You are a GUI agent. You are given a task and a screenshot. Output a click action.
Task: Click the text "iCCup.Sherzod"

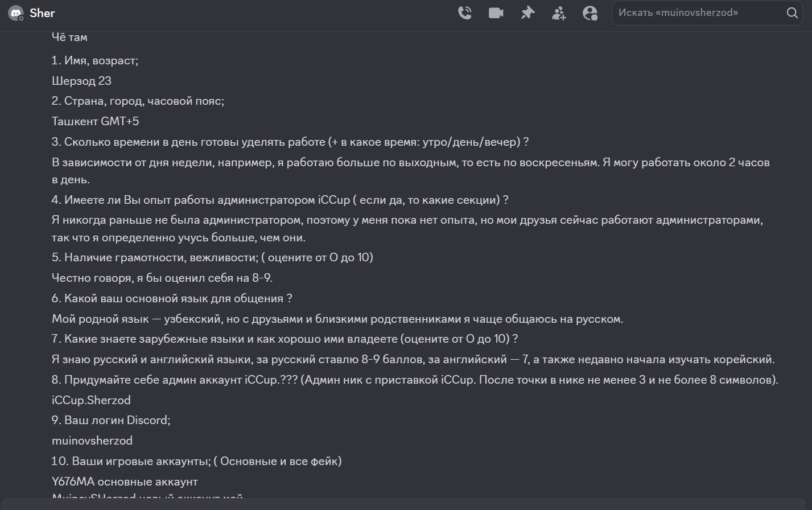pos(91,400)
